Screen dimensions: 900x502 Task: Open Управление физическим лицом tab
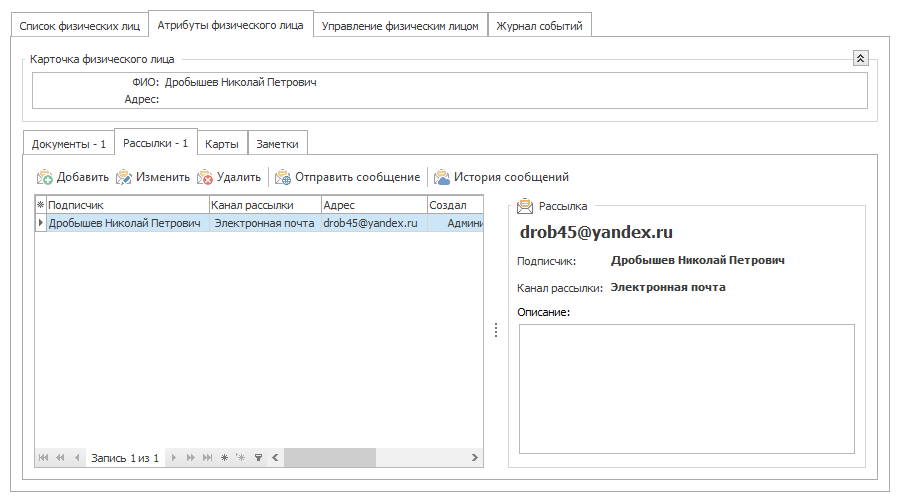[x=400, y=26]
